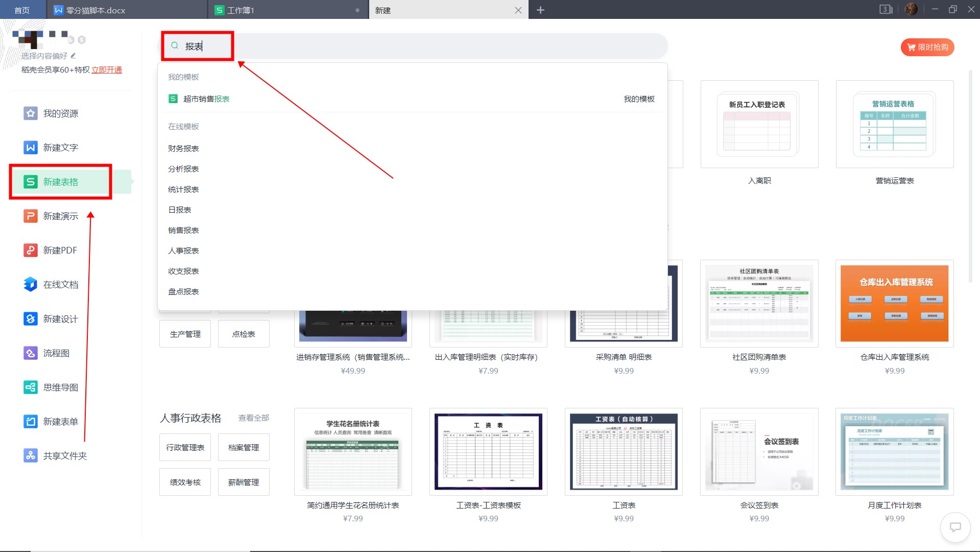Click the 立即开通 membership link
Screen dimensions: 980x552
(x=106, y=70)
